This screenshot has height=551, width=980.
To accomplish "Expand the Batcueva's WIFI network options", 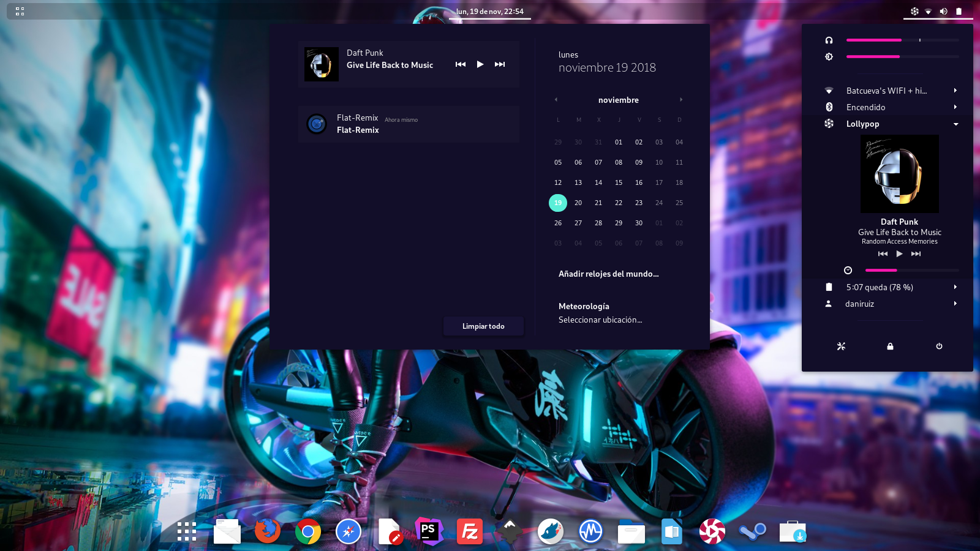I will pos(956,90).
